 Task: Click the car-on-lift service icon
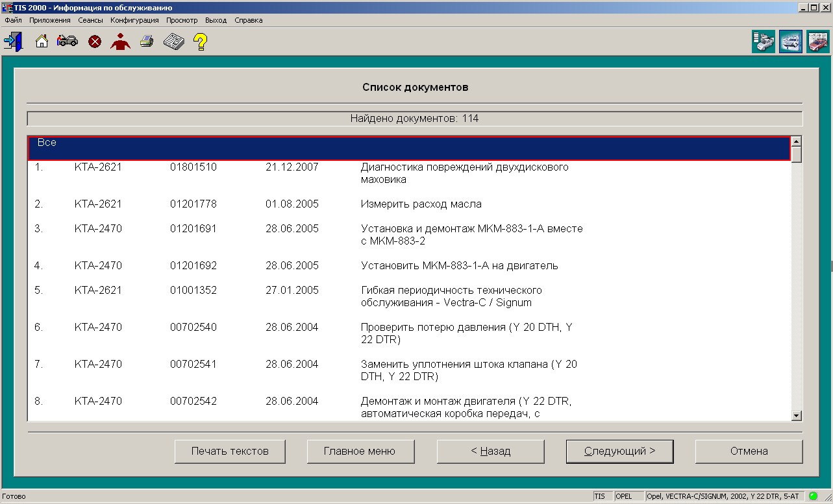791,42
